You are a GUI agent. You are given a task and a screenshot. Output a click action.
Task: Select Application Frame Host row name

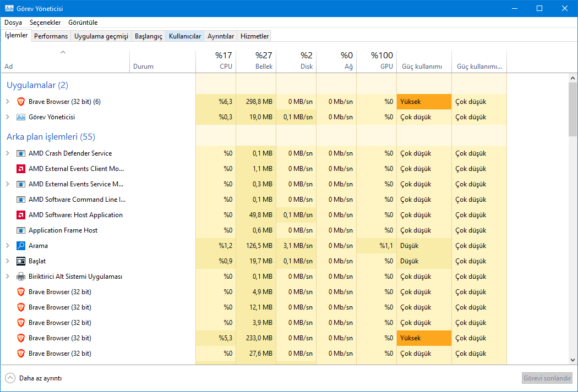click(63, 230)
